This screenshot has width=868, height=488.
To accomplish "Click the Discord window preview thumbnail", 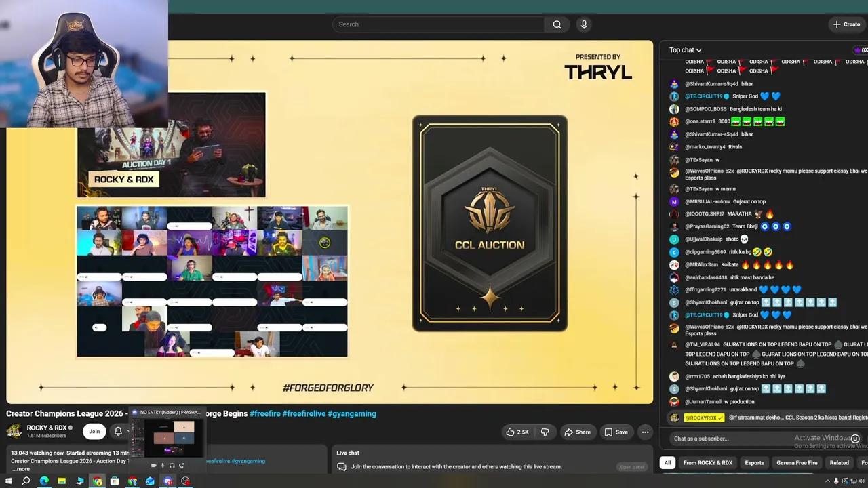I will point(167,438).
